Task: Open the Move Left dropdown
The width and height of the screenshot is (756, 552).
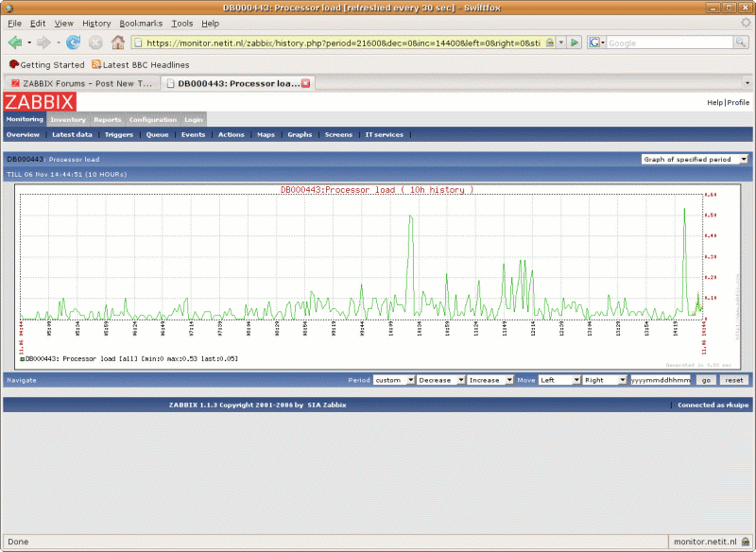Action: (558, 379)
